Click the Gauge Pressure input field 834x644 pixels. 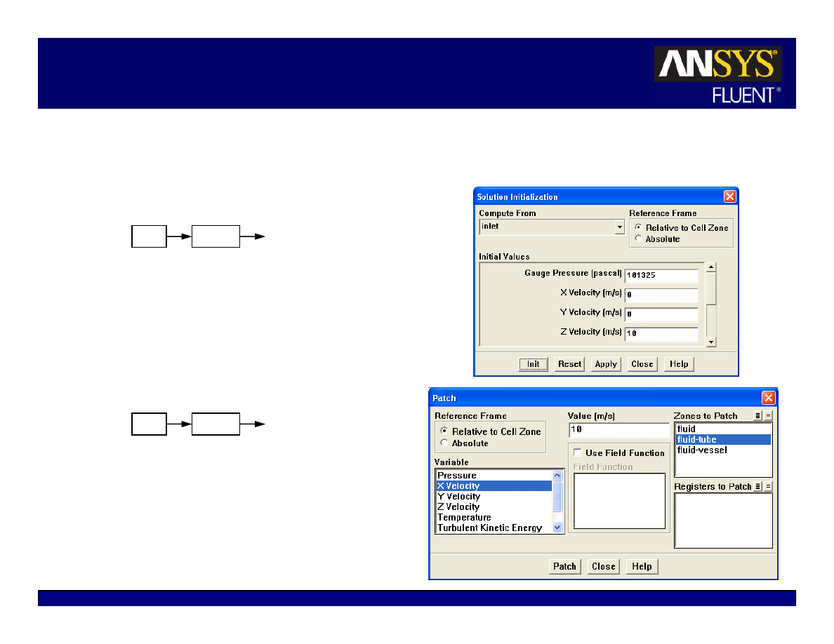[661, 276]
